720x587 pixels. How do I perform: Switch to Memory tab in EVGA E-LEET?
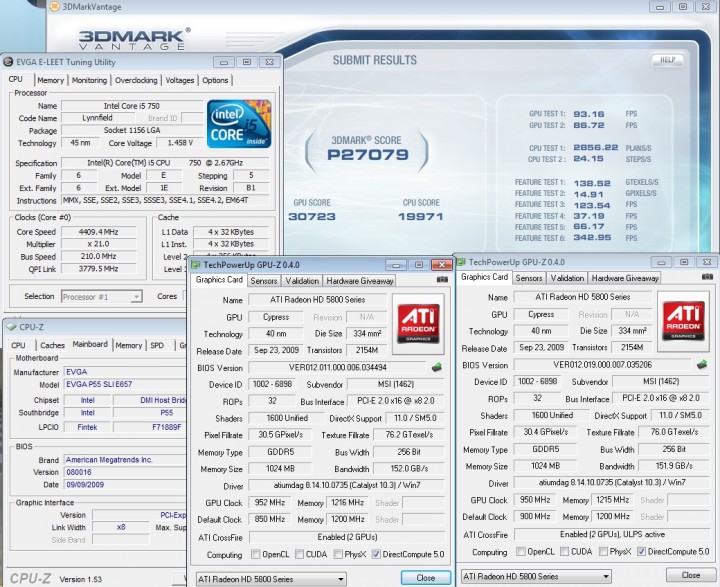tap(51, 80)
